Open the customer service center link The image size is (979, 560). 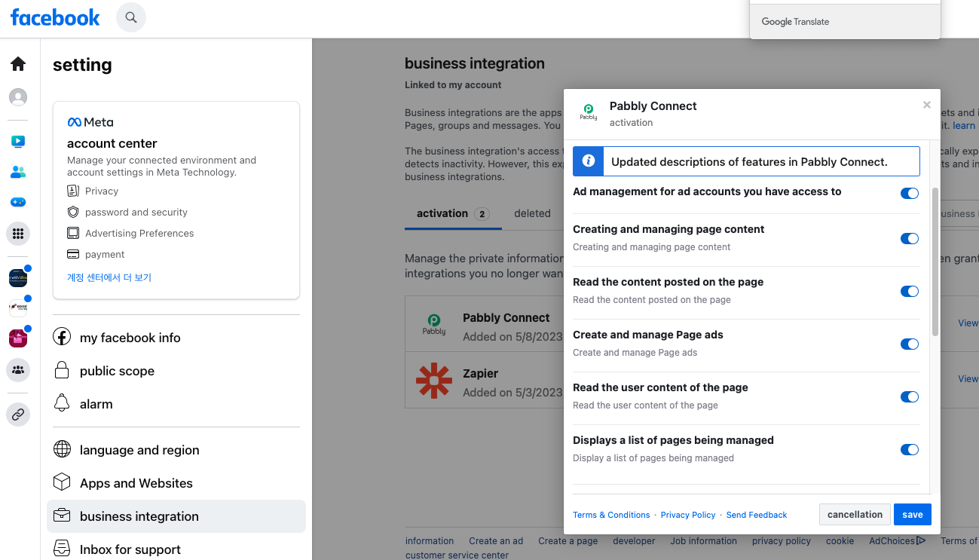pyautogui.click(x=457, y=555)
